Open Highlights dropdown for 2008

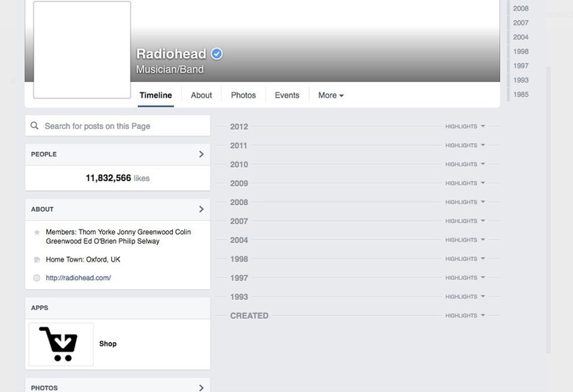pyautogui.click(x=465, y=202)
